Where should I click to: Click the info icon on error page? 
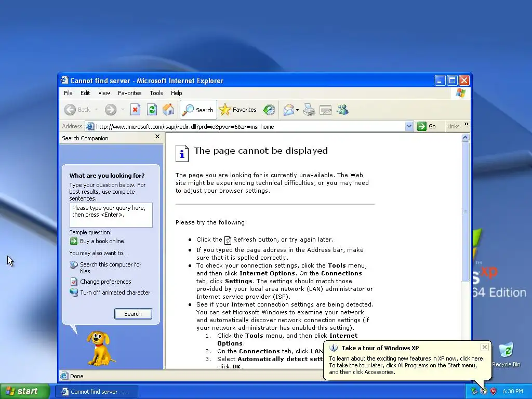coord(182,153)
